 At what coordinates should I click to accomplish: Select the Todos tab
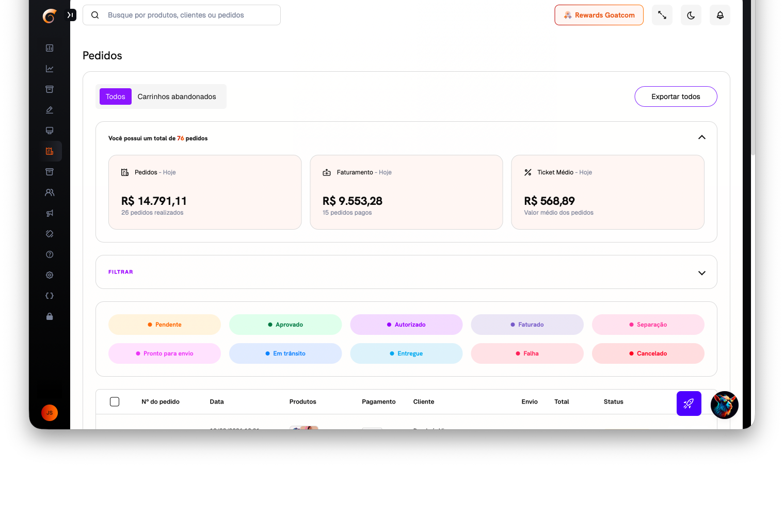115,96
